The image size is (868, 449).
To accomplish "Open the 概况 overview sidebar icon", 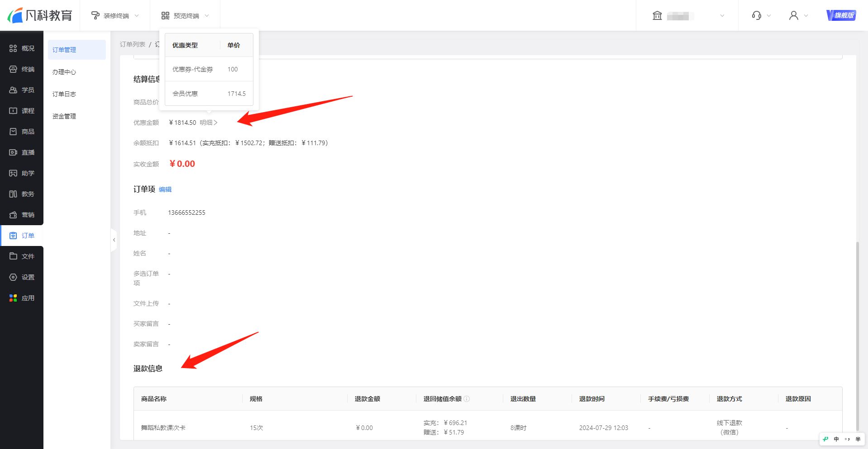I will pos(13,48).
